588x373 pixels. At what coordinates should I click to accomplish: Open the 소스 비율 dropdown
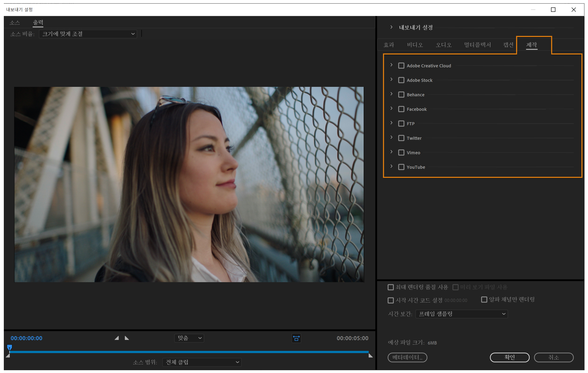coord(88,34)
